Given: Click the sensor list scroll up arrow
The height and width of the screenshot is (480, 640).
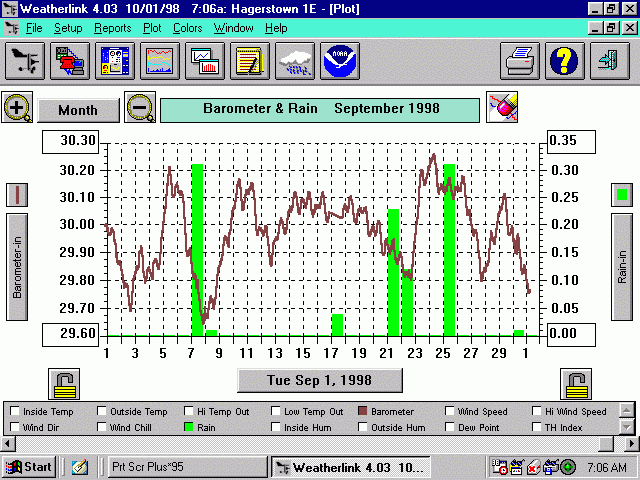Looking at the screenshot, I should (627, 410).
